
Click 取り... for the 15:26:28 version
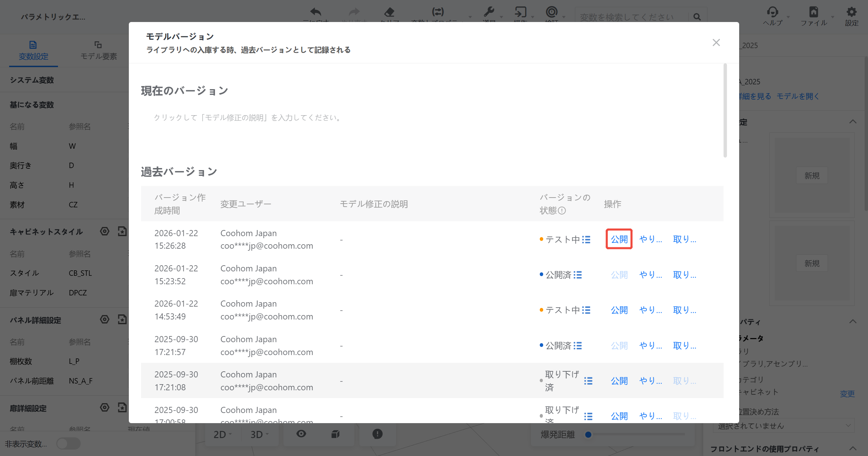tap(685, 240)
